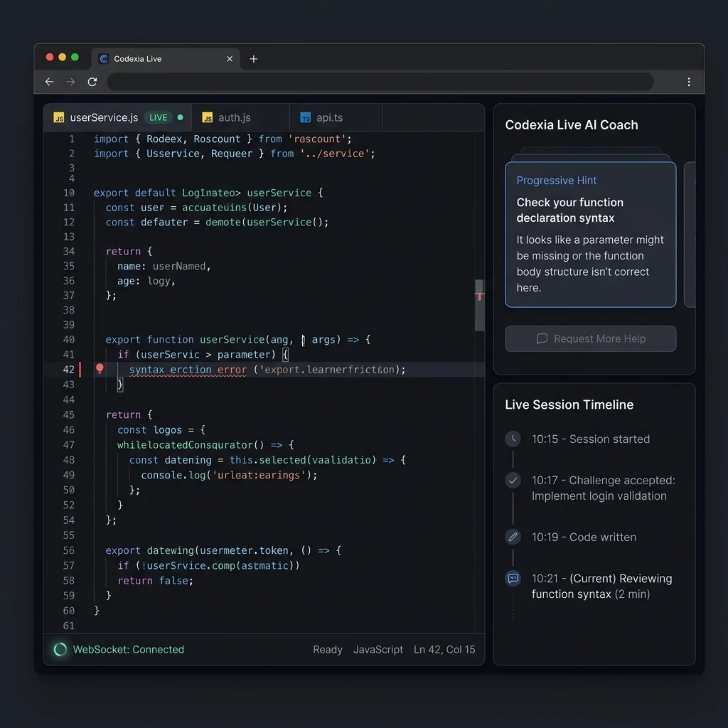Click the green live status dot
The height and width of the screenshot is (728, 728).
tap(180, 117)
